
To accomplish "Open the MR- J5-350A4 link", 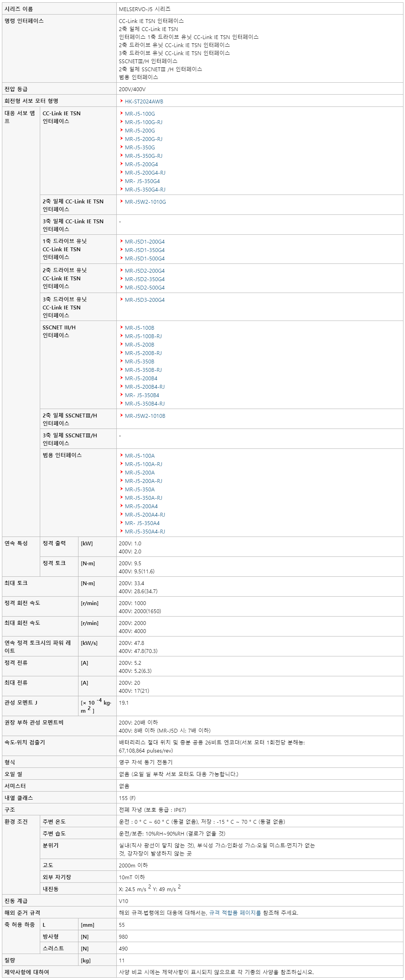I will [142, 523].
